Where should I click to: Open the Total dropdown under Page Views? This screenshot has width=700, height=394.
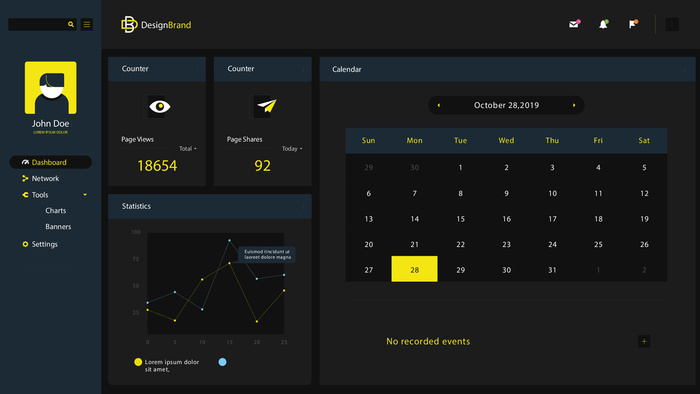(x=188, y=149)
